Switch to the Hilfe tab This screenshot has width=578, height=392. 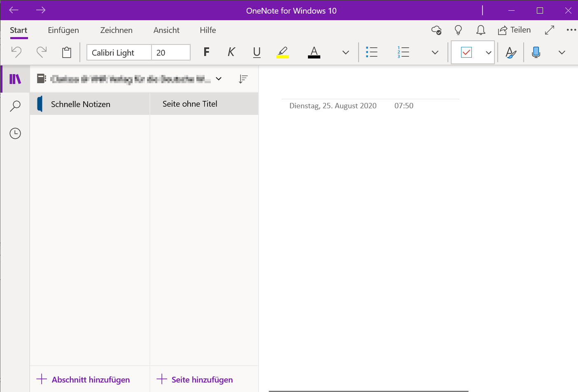pos(208,30)
